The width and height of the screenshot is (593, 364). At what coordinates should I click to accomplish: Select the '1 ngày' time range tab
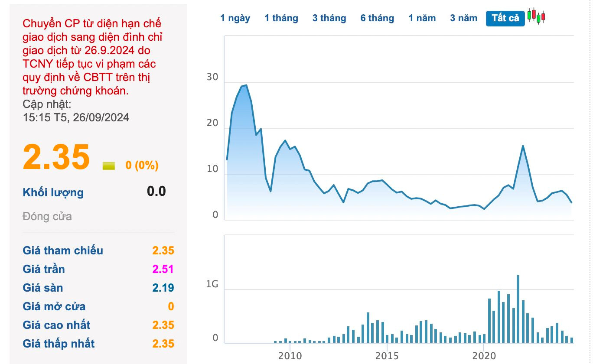pos(235,18)
